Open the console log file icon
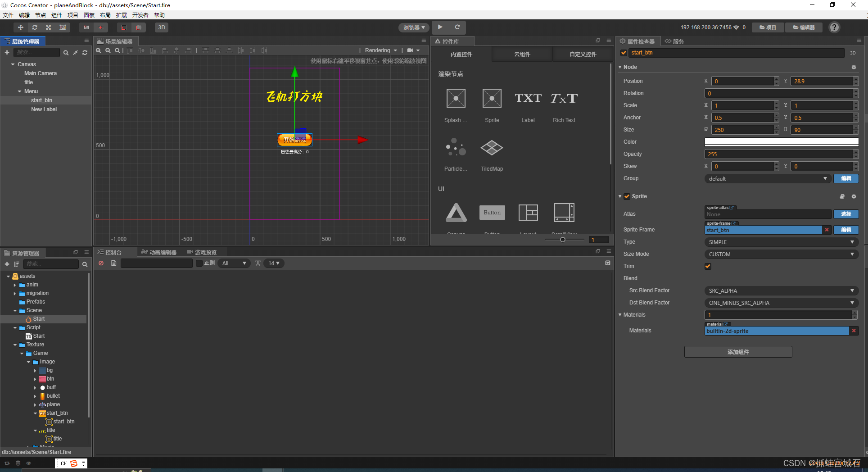This screenshot has width=868, height=472. point(113,263)
